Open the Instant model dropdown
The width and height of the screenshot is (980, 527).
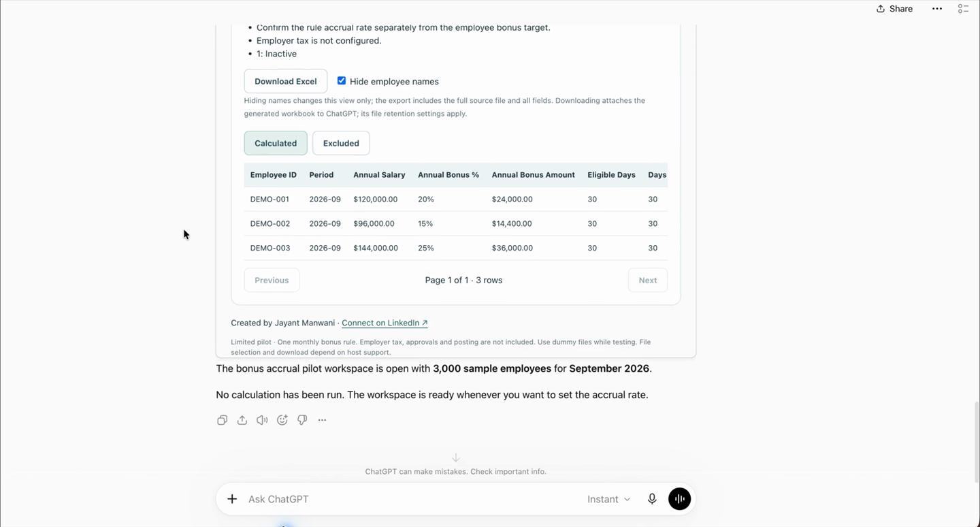click(608, 499)
